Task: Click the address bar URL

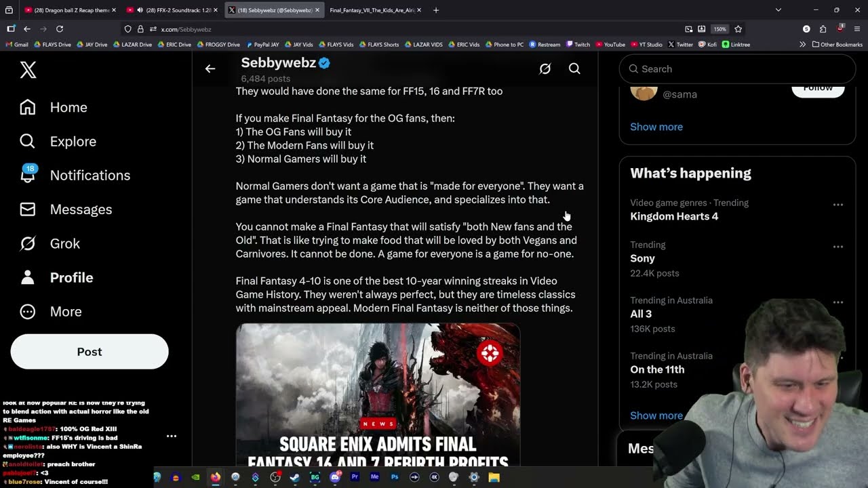Action: point(186,29)
